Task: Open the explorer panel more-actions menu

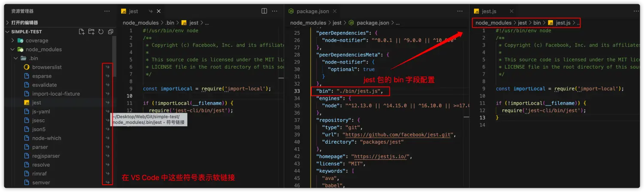Action: pyautogui.click(x=107, y=11)
